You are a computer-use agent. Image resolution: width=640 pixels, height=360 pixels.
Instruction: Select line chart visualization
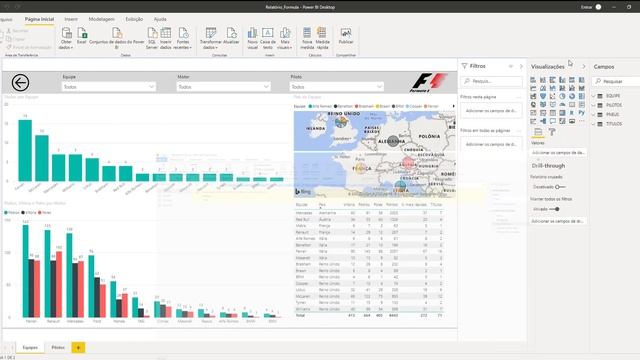[533, 88]
